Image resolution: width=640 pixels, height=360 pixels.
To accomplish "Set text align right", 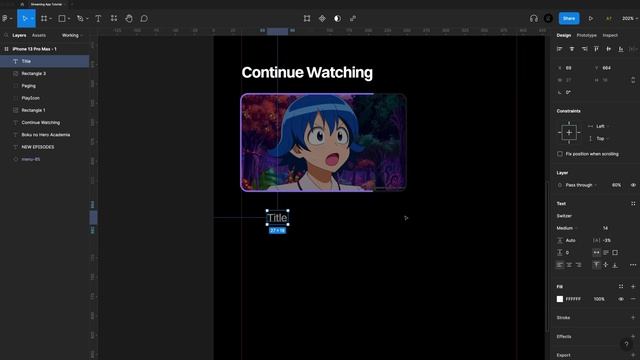I will tap(578, 265).
